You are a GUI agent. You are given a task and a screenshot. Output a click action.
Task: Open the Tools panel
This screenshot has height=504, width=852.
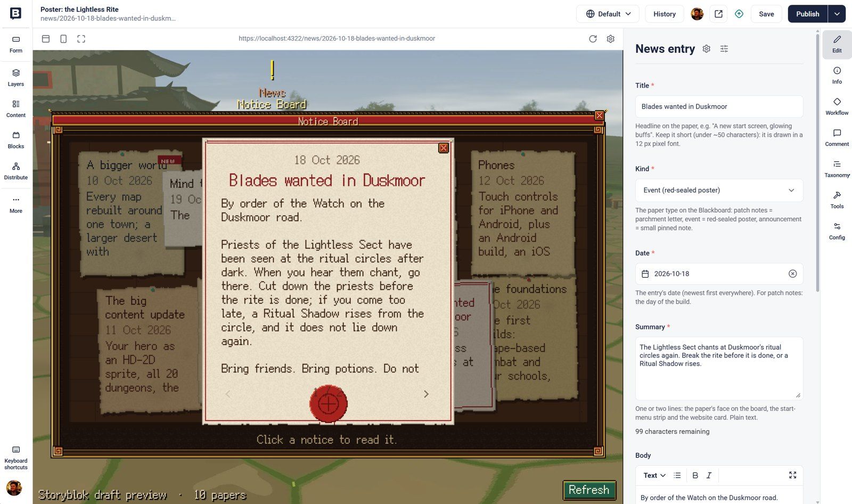pyautogui.click(x=837, y=200)
